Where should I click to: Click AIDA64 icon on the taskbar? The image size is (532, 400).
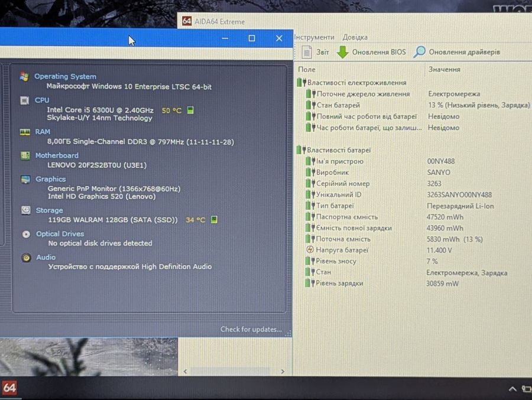point(9,388)
